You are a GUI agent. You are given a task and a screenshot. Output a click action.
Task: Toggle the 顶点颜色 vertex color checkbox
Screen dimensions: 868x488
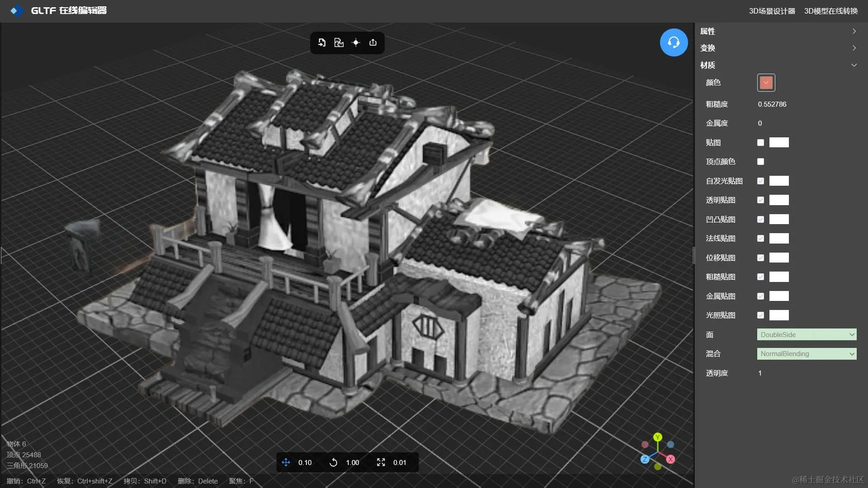point(760,162)
